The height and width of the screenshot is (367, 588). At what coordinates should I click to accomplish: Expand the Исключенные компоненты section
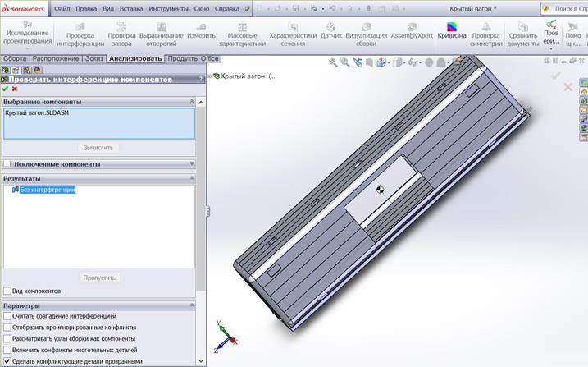[x=191, y=164]
